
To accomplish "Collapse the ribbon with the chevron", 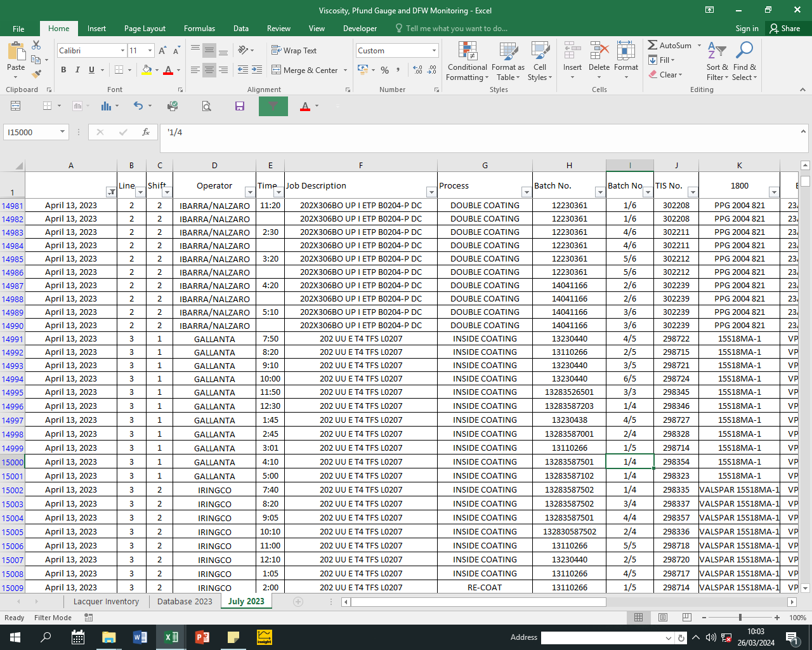I will [x=802, y=90].
